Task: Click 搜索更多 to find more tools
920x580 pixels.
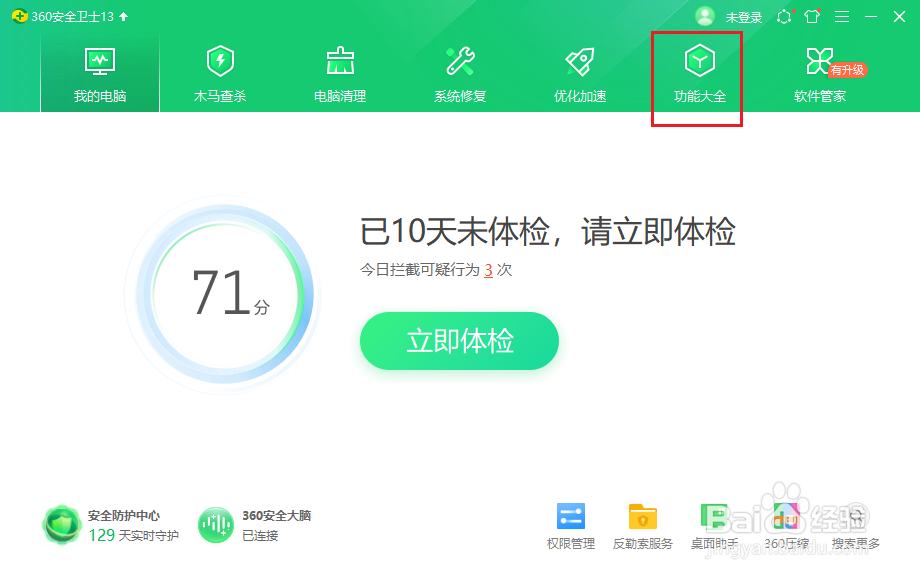Action: pyautogui.click(x=855, y=524)
